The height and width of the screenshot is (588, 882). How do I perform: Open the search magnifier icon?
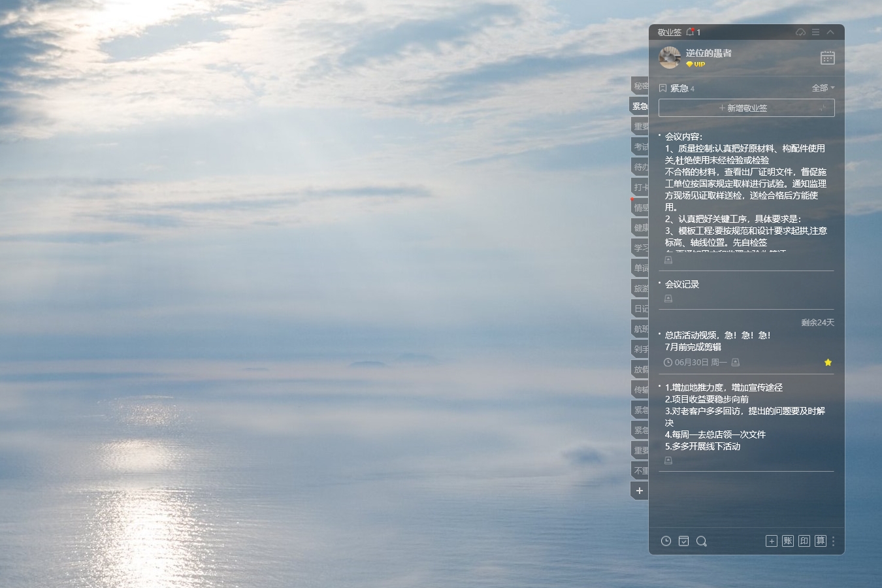pos(702,541)
